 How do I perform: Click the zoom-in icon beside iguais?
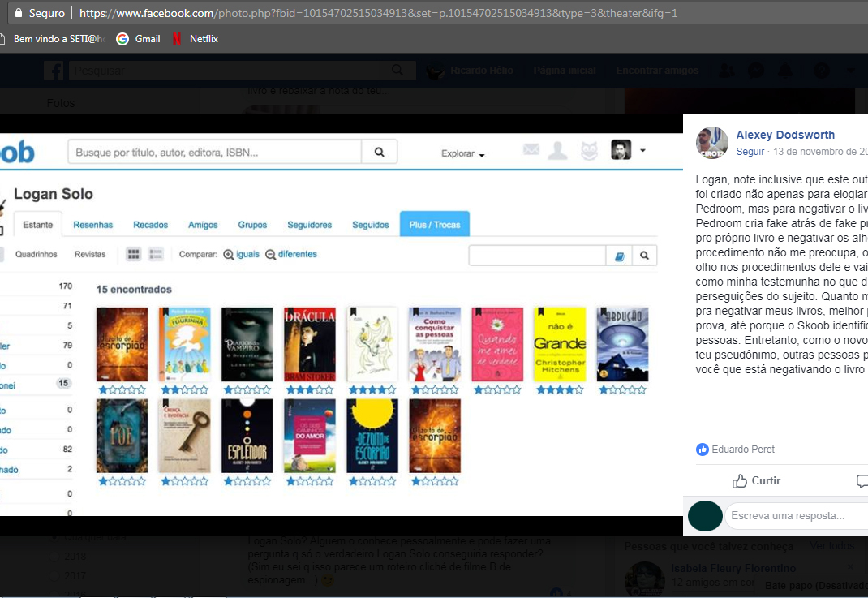228,255
